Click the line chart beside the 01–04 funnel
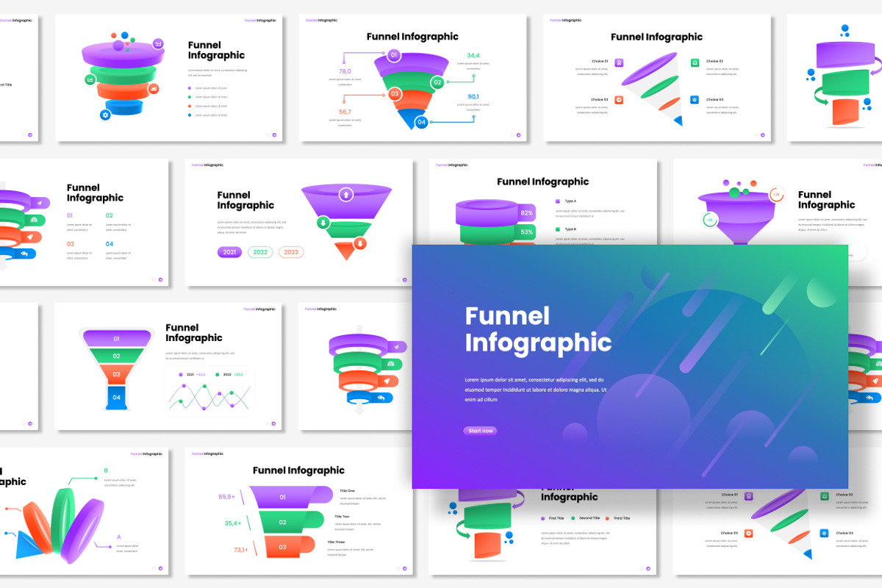Viewport: 882px width, 588px height. click(x=209, y=398)
